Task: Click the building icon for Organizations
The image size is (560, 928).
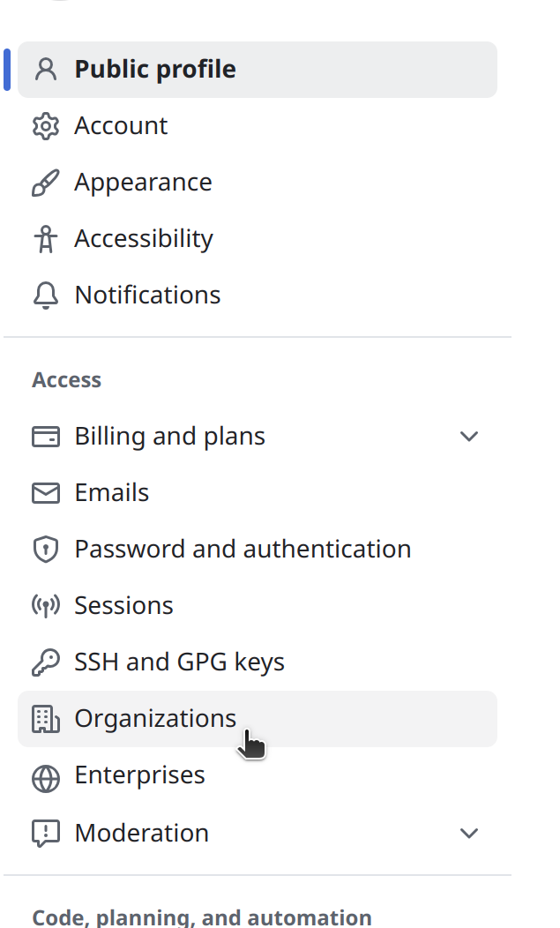Action: (x=45, y=719)
